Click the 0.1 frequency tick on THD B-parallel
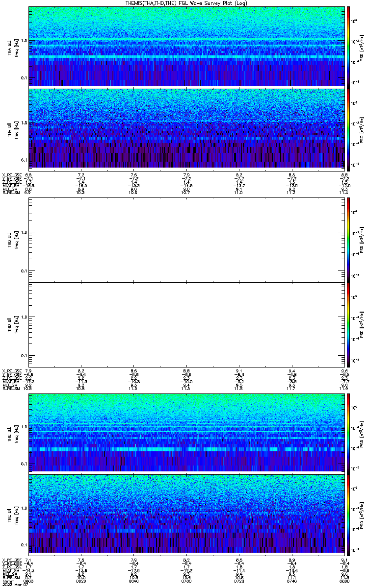This screenshot has height=588, width=368. [24, 355]
